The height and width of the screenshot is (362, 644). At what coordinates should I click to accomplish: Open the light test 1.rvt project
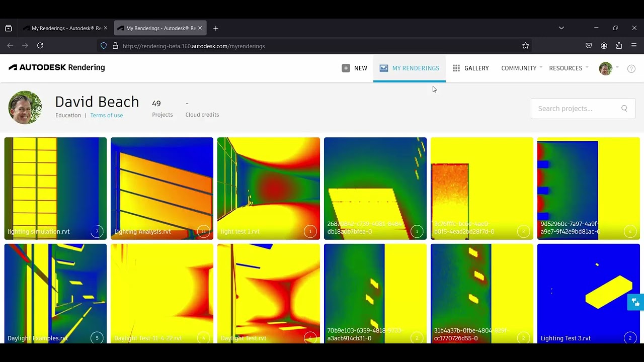tap(269, 189)
